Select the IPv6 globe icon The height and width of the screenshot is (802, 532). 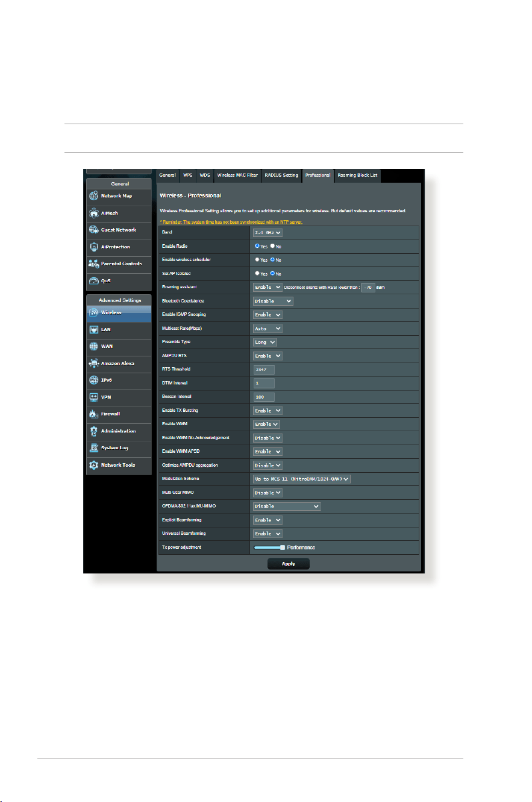(94, 380)
